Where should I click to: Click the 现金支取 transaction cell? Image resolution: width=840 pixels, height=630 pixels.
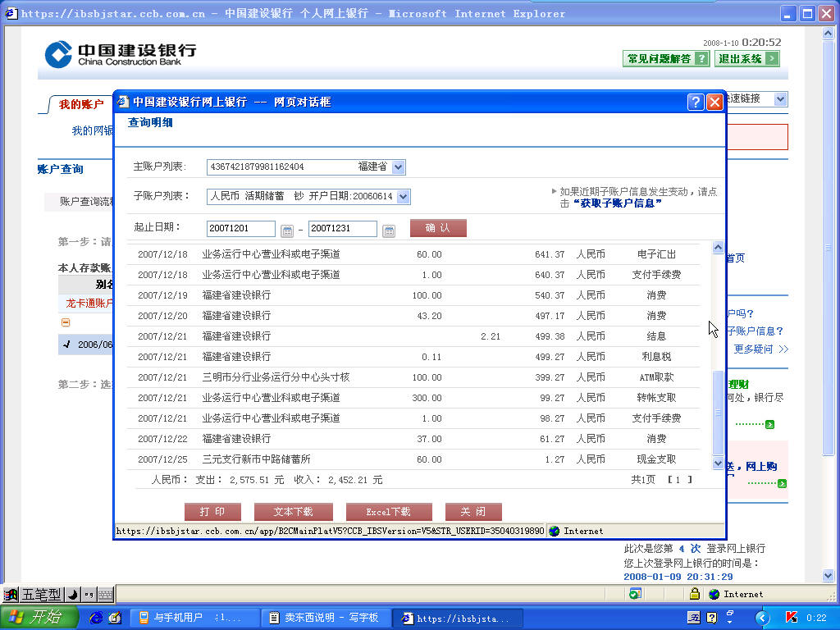tap(656, 459)
